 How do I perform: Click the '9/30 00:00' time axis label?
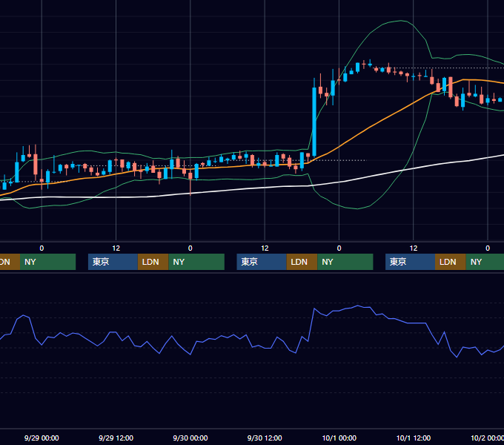pyautogui.click(x=190, y=438)
